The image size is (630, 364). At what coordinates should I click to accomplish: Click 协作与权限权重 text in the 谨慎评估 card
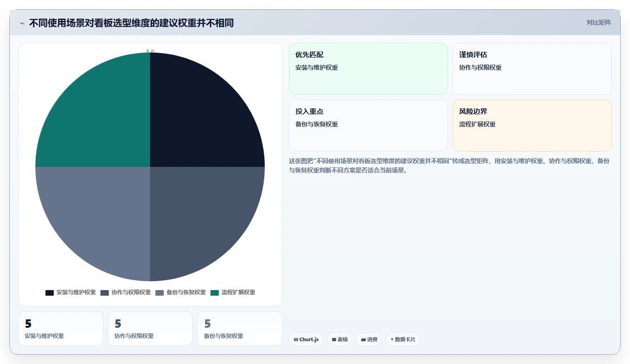tap(480, 67)
